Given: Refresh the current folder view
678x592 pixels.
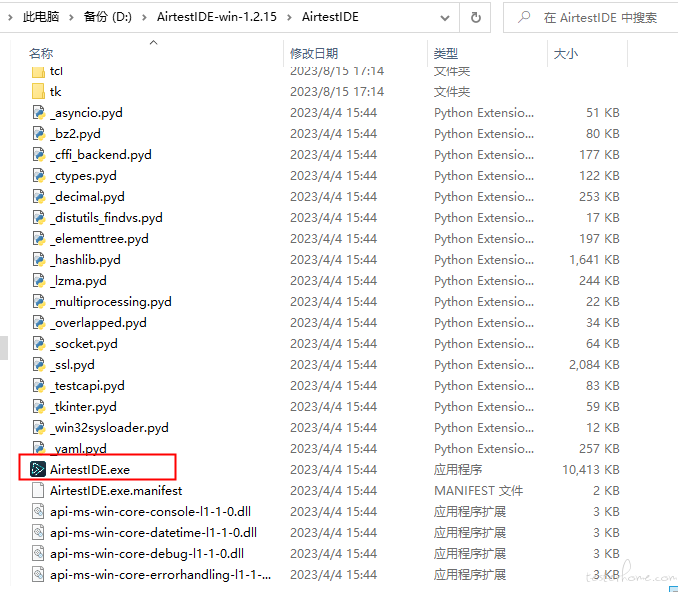Looking at the screenshot, I should pyautogui.click(x=475, y=17).
